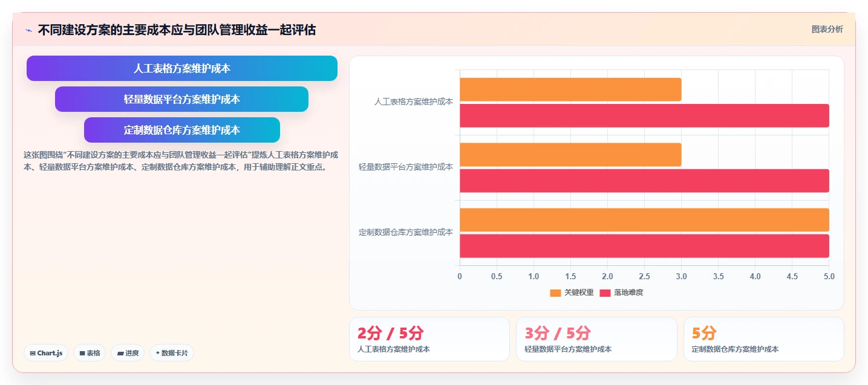This screenshot has height=385, width=868.
Task: Click the chart y-axis label 定制数据仓库方案维护成本
Action: point(406,232)
